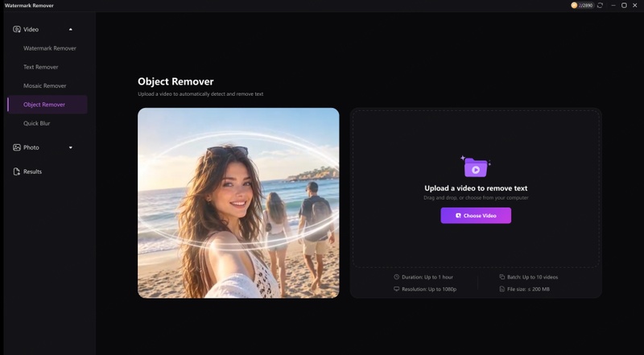Select the Object Remover item
The height and width of the screenshot is (355, 644).
[47, 105]
